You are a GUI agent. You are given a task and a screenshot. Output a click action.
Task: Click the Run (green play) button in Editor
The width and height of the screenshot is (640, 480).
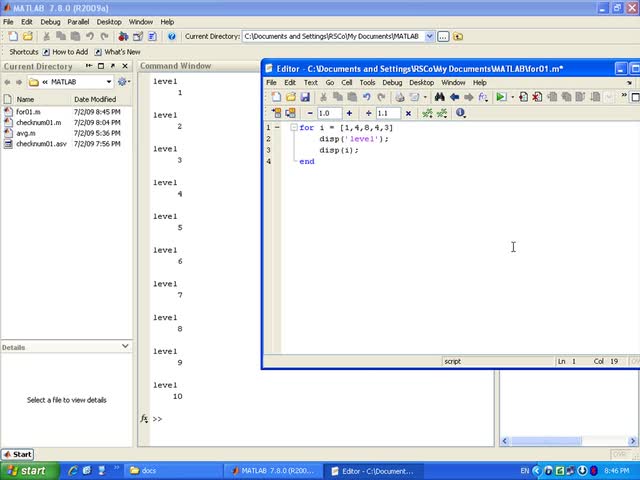point(501,97)
